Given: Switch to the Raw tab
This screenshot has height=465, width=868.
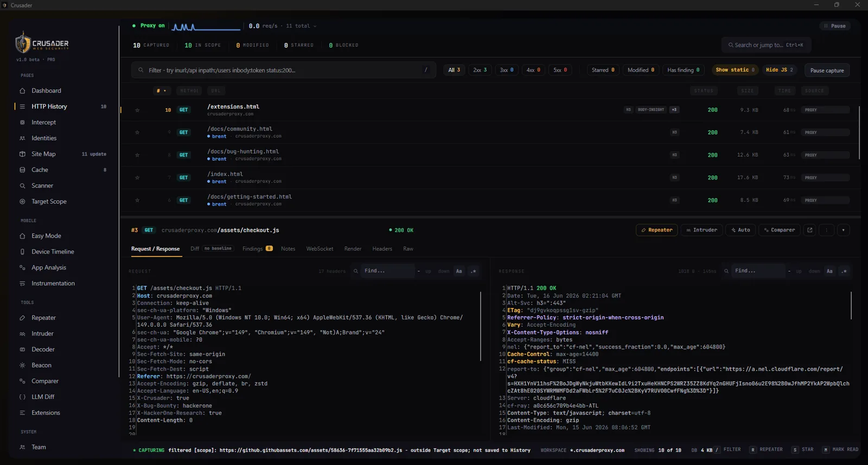Looking at the screenshot, I should pyautogui.click(x=408, y=249).
